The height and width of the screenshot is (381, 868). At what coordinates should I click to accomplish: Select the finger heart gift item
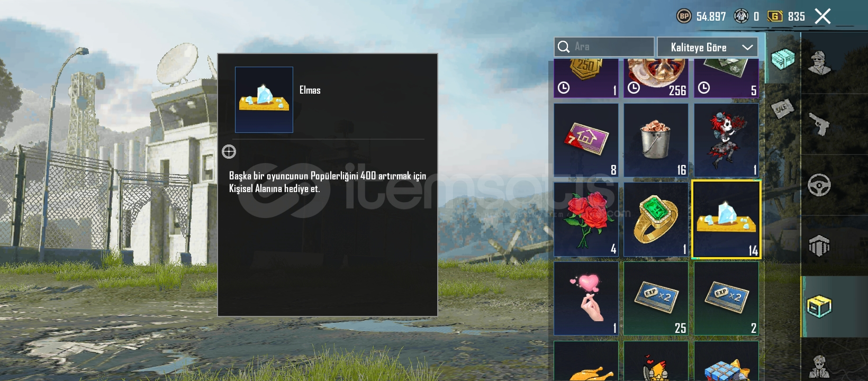coord(586,298)
